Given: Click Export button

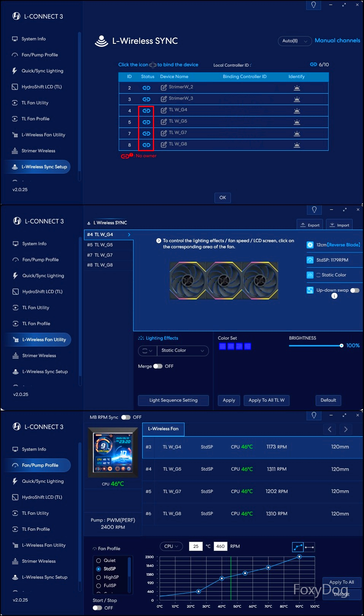Looking at the screenshot, I should click(310, 225).
